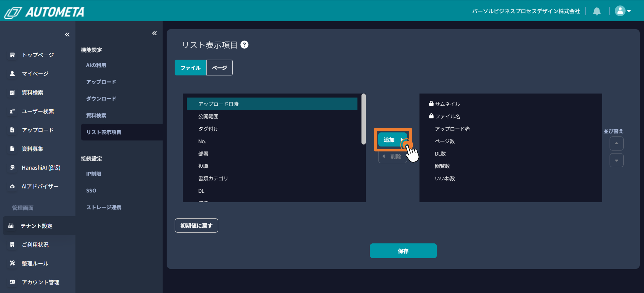The image size is (644, 293).
Task: Click the アップロード file icon in main sidebar
Action: (12, 130)
